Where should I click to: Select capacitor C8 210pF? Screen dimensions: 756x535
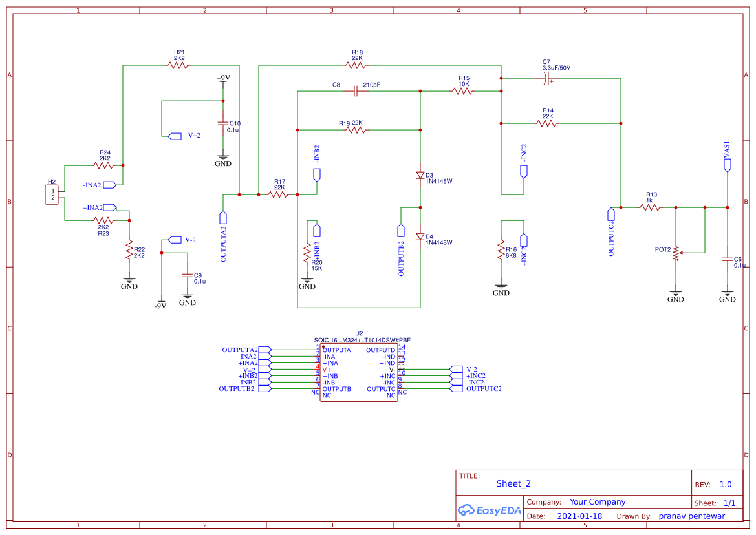356,91
